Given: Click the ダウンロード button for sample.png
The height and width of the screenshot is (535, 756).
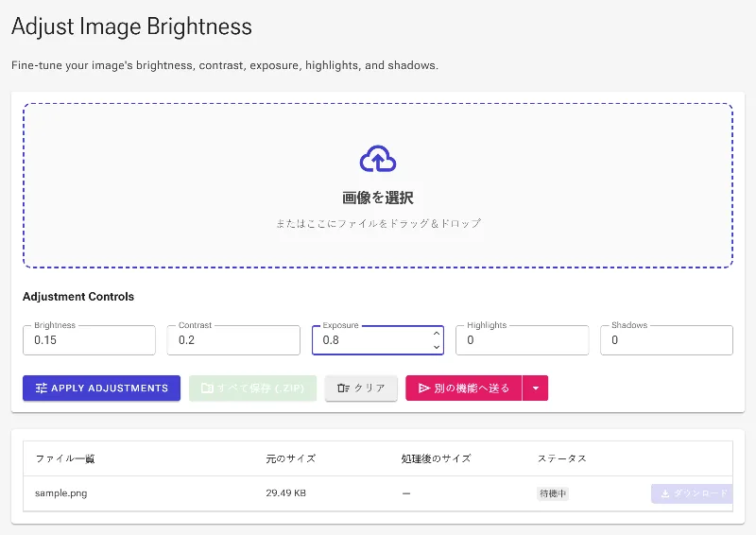Looking at the screenshot, I should click(x=692, y=493).
